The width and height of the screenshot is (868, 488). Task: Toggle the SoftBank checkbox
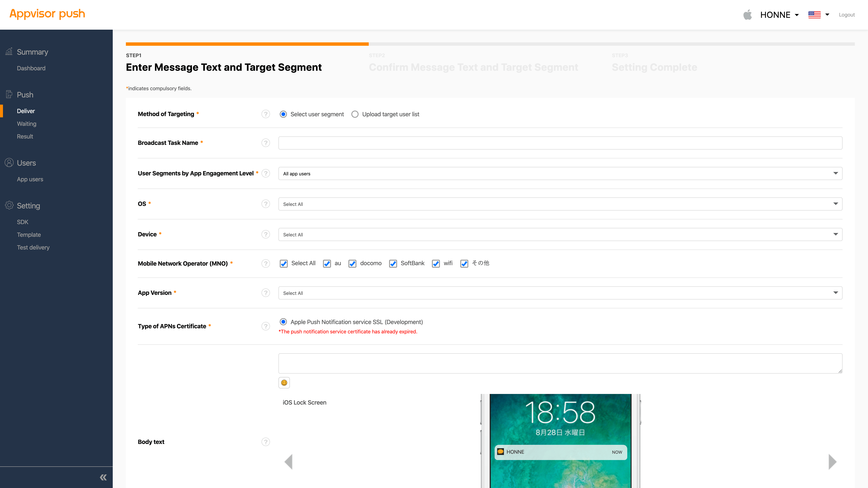coord(393,263)
